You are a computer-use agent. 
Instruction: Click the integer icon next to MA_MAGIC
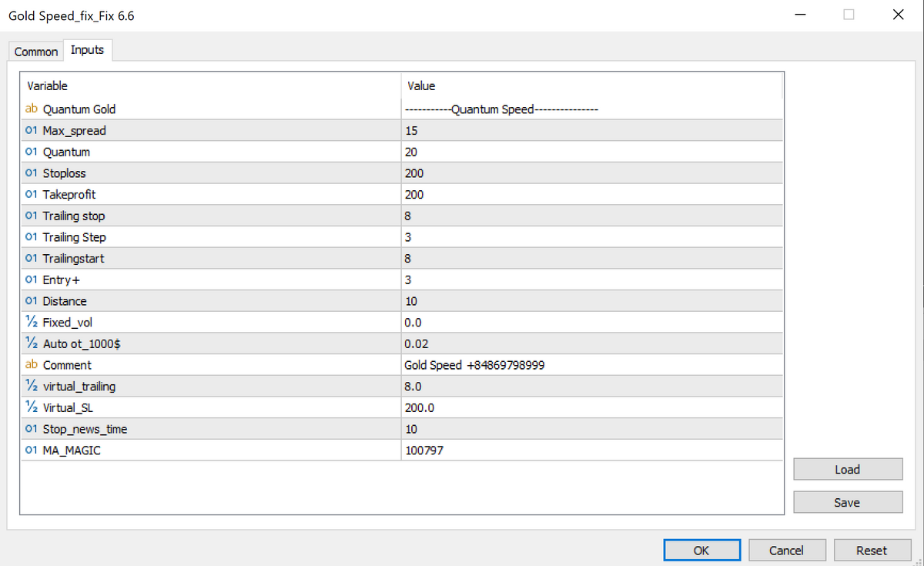32,450
